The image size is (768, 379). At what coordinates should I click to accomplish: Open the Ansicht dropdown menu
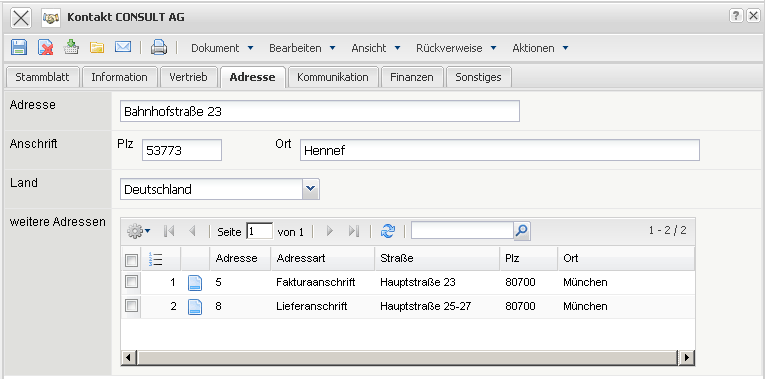(x=376, y=48)
